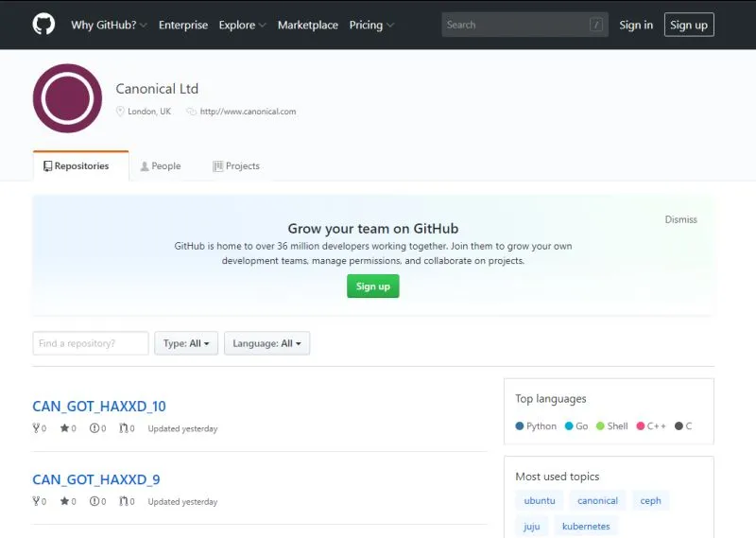Click the C++ language label
This screenshot has height=538, width=756.
pos(656,426)
